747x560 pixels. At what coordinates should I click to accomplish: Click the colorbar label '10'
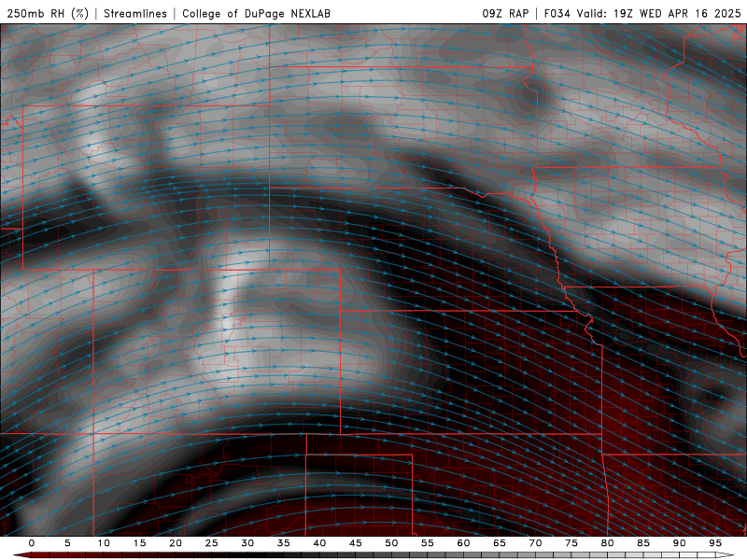tap(104, 543)
